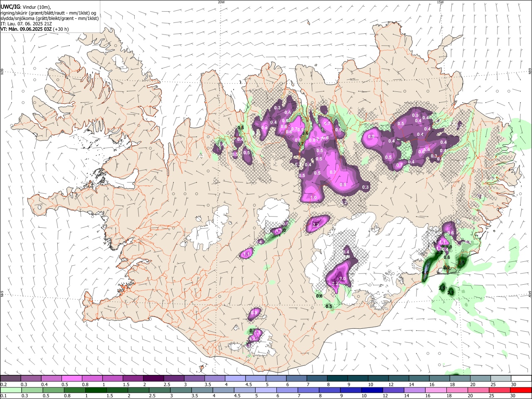Select the 25 red swatch in lower legend row
The width and height of the screenshot is (532, 399).
point(499,390)
